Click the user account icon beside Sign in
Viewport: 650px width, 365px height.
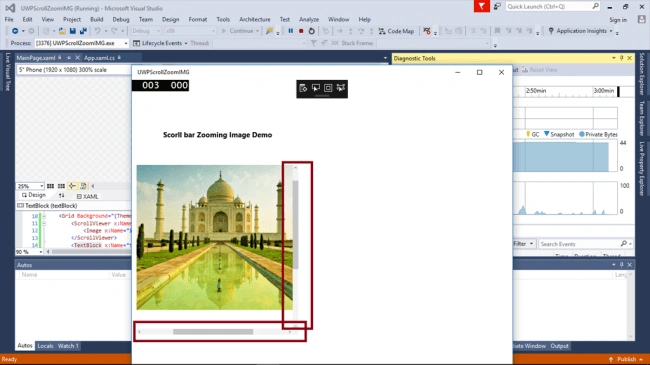click(642, 19)
